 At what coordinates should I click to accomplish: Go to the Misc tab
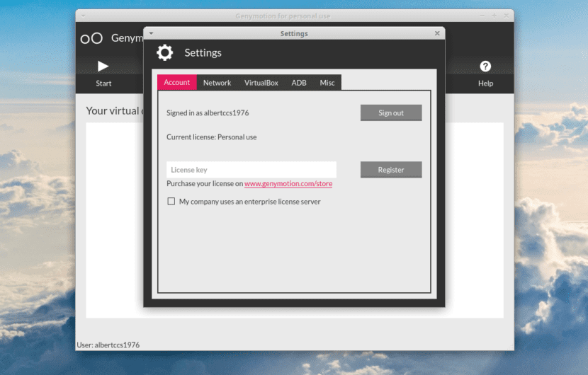point(327,83)
